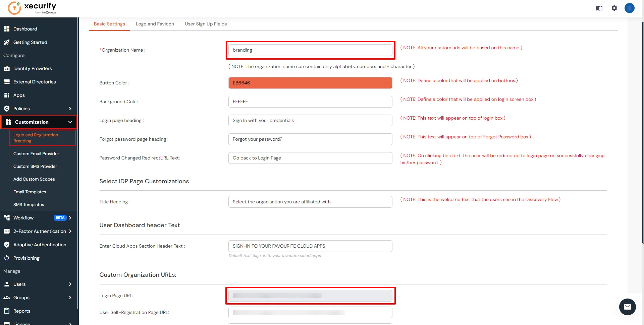644x325 pixels.
Task: Click the Apps grid icon
Action: coord(7,95)
